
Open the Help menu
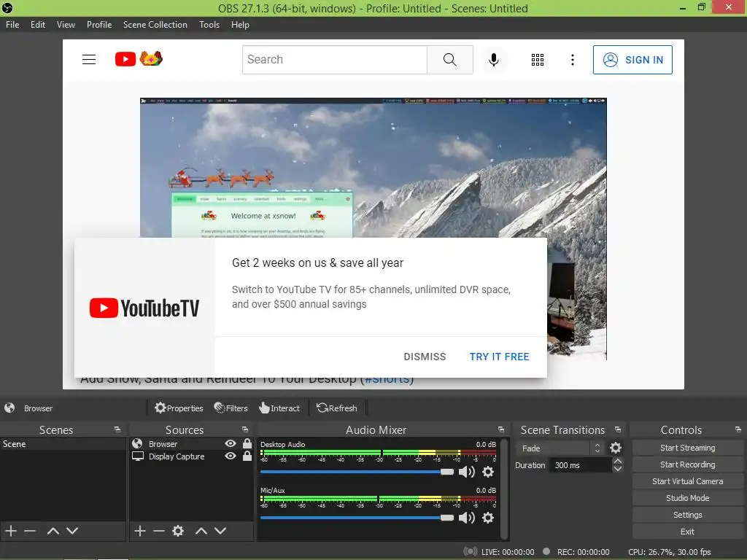(240, 24)
